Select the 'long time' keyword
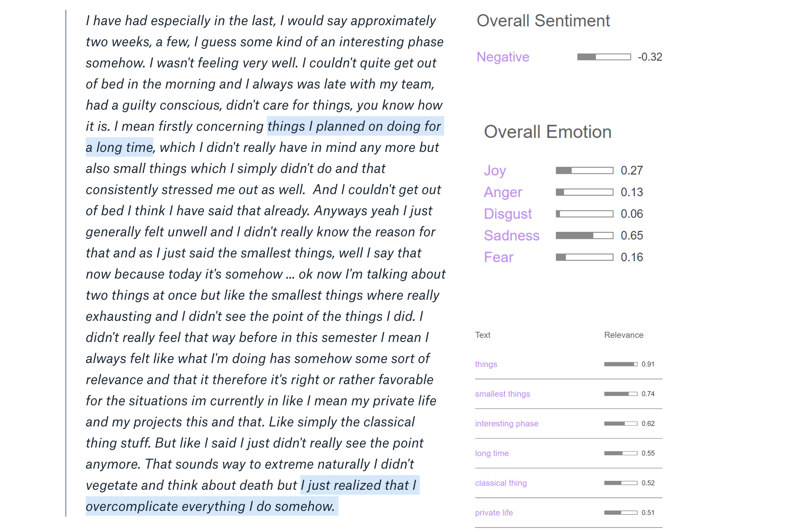799x532 pixels. pos(492,453)
